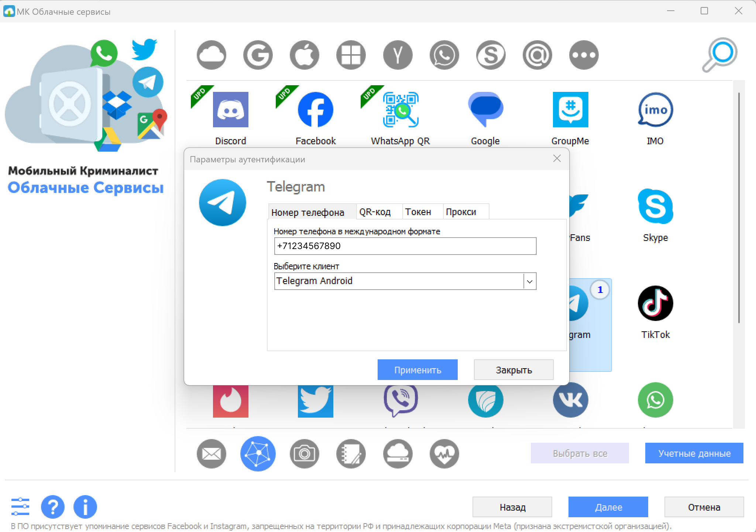This screenshot has width=756, height=532.
Task: Filter by health heartbeat icon
Action: (x=444, y=454)
